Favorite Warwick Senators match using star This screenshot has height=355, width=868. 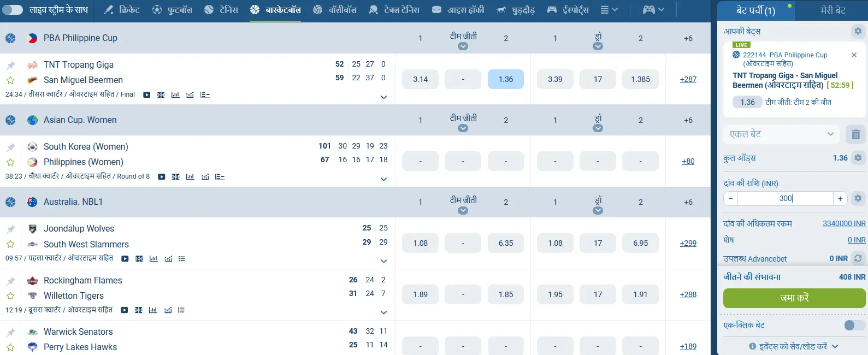tap(10, 347)
